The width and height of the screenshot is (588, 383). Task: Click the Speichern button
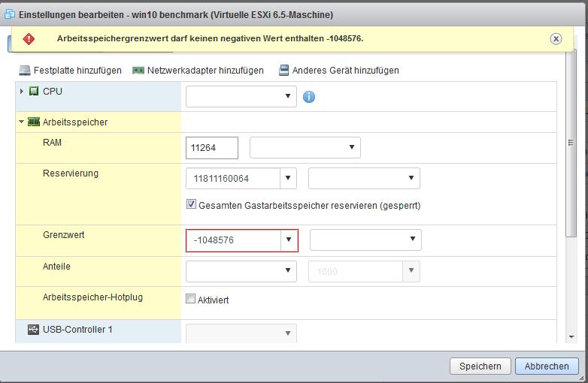point(480,366)
